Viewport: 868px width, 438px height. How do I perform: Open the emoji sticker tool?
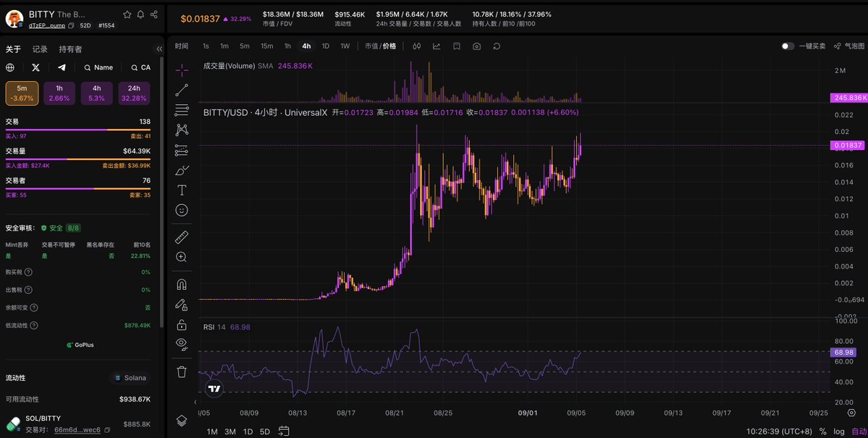click(x=182, y=211)
